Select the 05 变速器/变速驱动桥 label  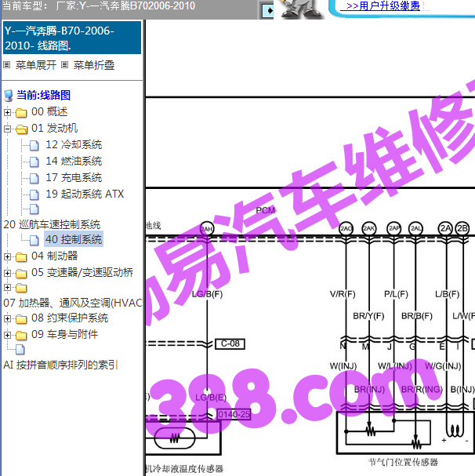[x=82, y=272]
